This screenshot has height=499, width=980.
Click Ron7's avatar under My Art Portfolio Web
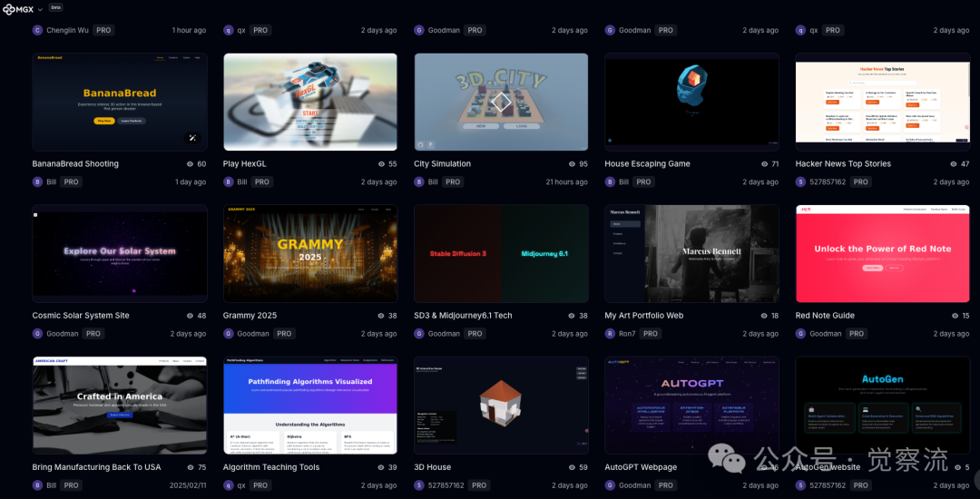610,333
